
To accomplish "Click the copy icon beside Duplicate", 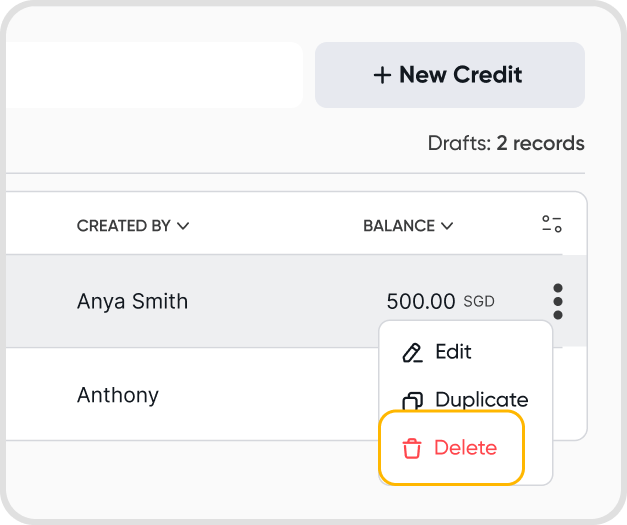I will [x=412, y=402].
